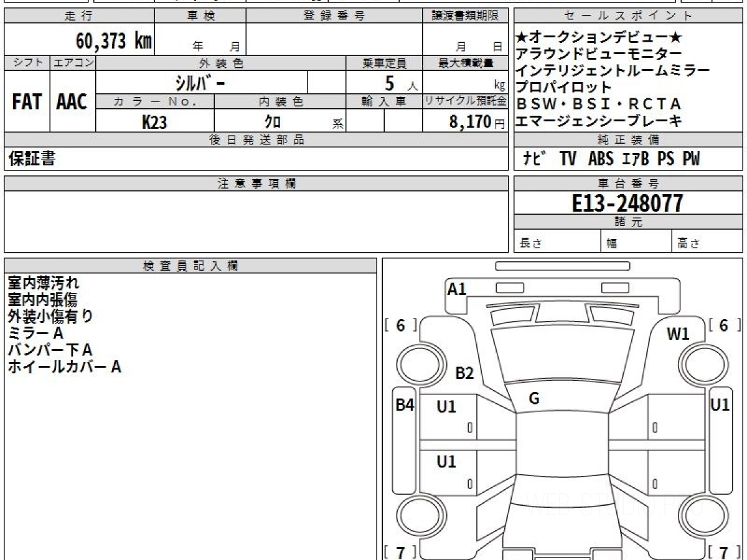Click the inspector note 室内内張傷
This screenshot has width=747, height=560.
(43, 300)
